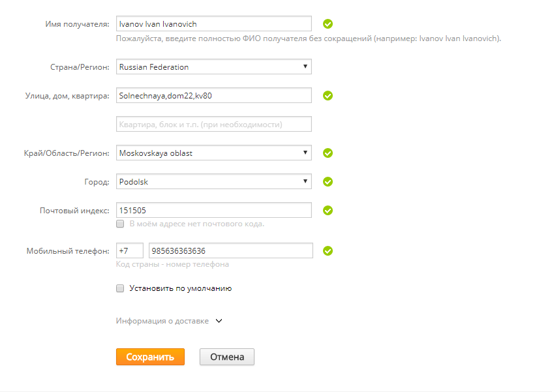Viewport: 552px width, 392px height.
Task: Open the Russian Federation country dropdown
Action: tap(213, 67)
